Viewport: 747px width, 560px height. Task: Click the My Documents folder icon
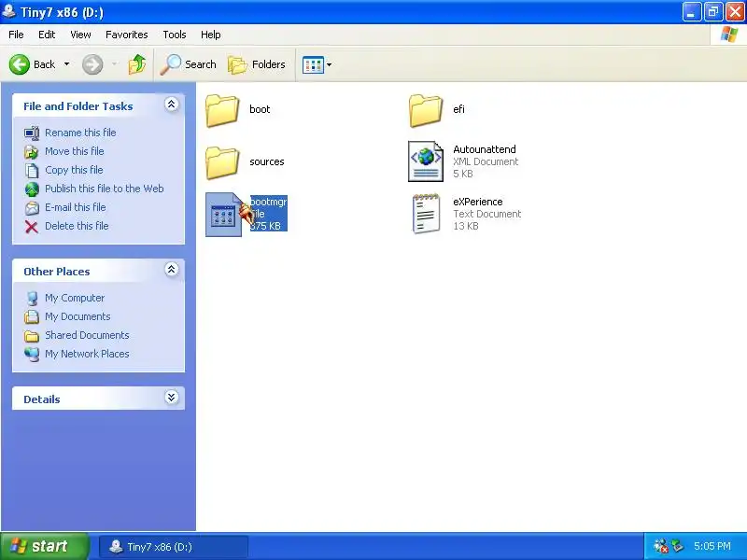tap(32, 316)
